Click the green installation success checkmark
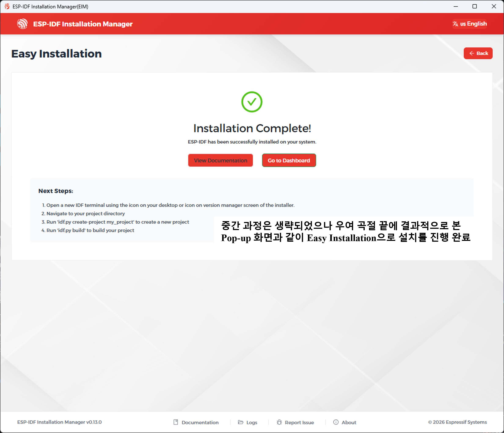Screen dimensions: 504x433 point(252,102)
